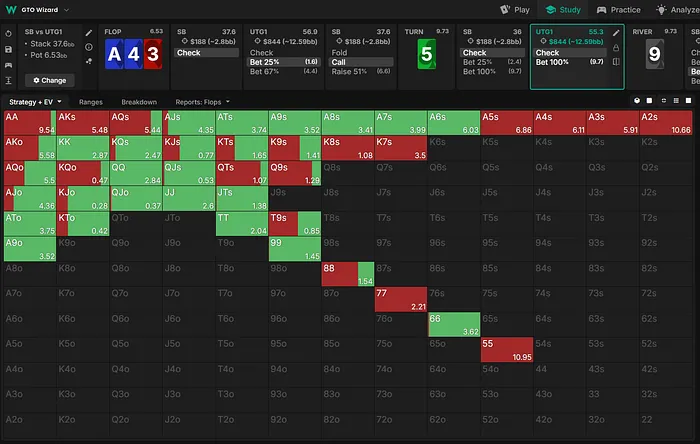Expand the GTO Wizard dropdown chevron

coord(66,9)
